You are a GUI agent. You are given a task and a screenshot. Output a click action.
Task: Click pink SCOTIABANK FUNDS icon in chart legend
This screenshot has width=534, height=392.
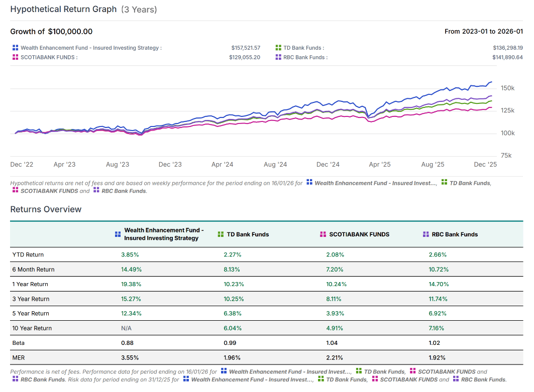point(16,57)
